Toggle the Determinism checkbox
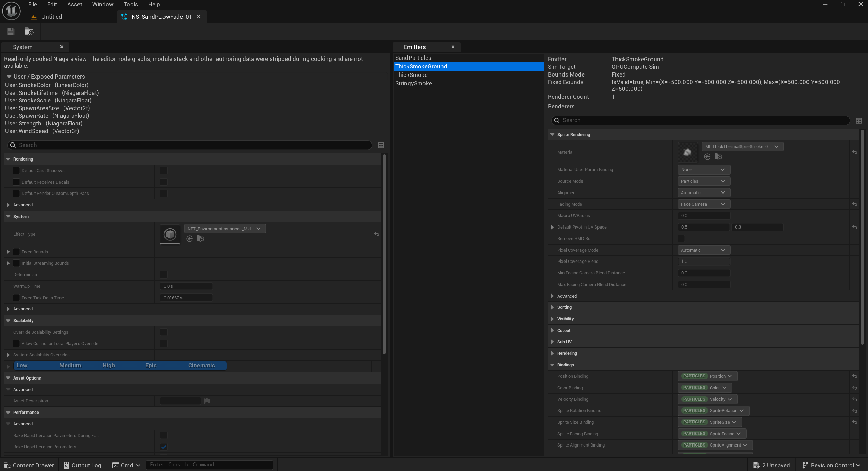The image size is (868, 471). [163, 274]
